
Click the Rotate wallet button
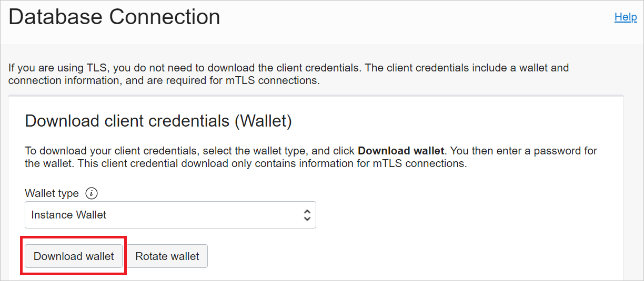(x=167, y=256)
